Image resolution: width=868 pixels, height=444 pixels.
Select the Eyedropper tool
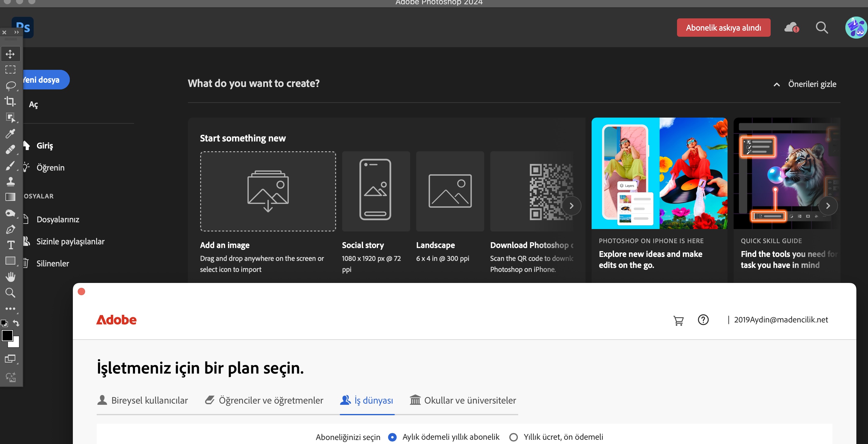[x=10, y=134]
